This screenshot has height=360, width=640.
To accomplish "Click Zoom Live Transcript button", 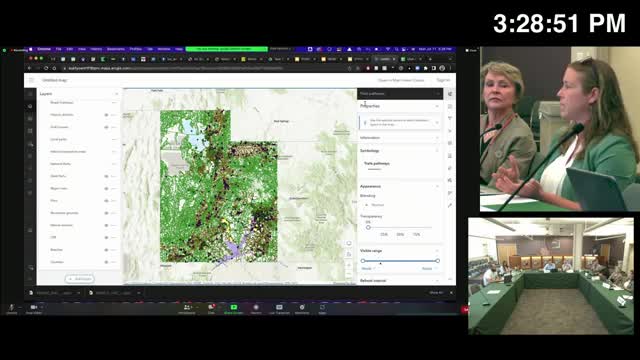I will tap(279, 309).
